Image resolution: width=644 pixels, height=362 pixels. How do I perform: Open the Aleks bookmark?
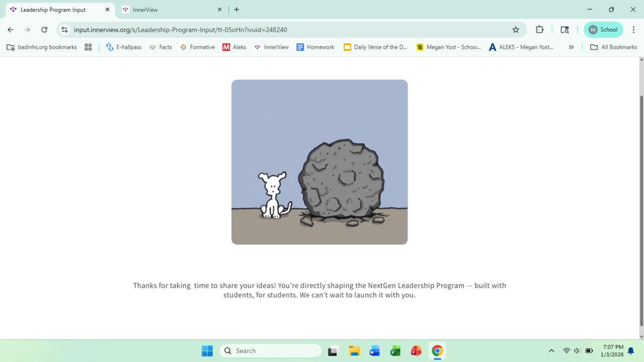pyautogui.click(x=234, y=47)
